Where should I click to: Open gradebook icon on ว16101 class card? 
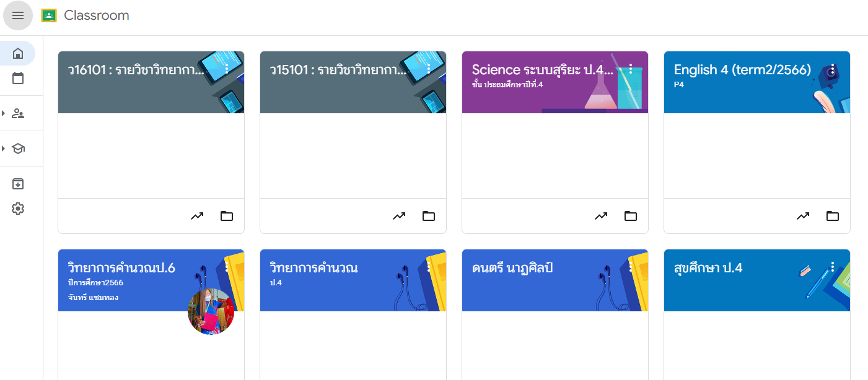point(197,216)
